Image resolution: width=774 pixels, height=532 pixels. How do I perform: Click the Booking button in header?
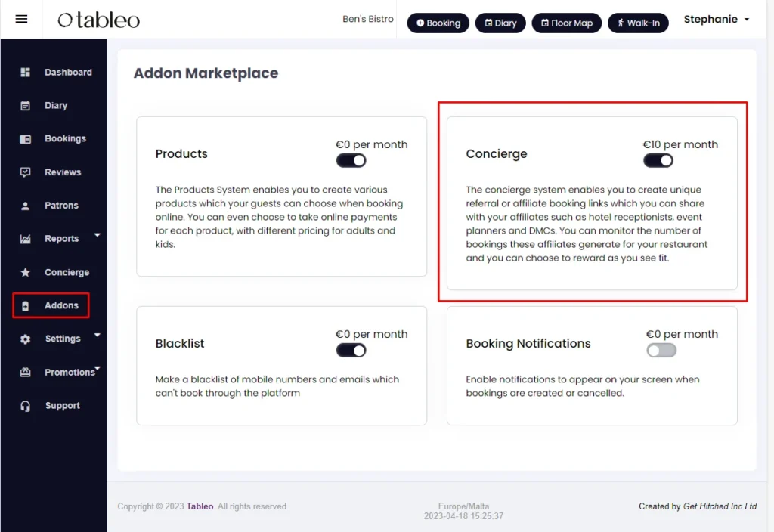438,23
